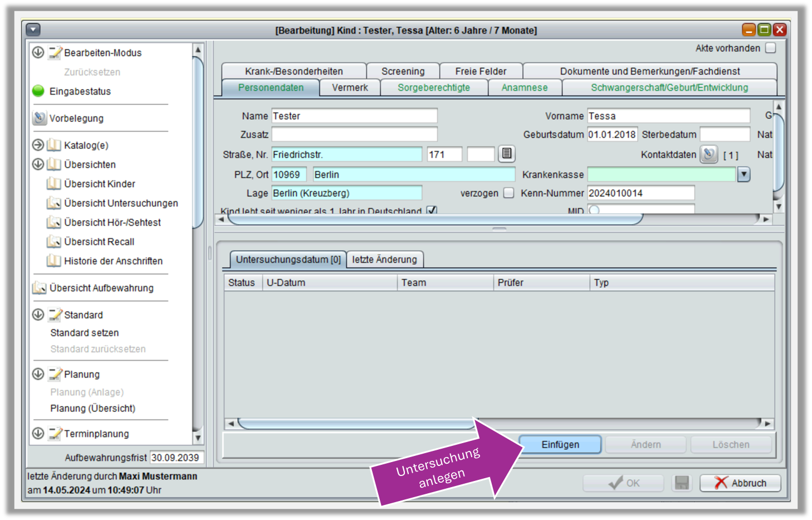Click the green Eingabestatus indicator
Image resolution: width=812 pixels, height=520 pixels.
pyautogui.click(x=38, y=91)
